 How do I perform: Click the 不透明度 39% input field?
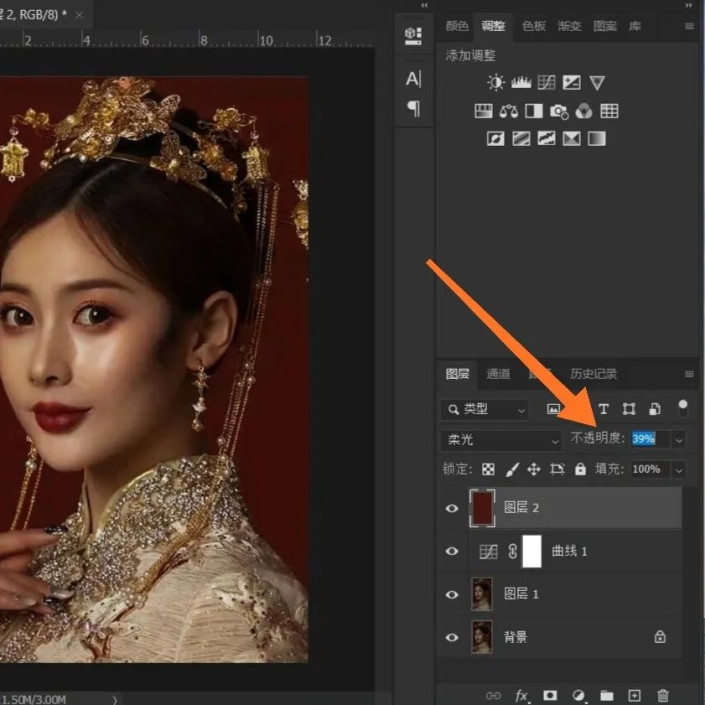coord(650,439)
